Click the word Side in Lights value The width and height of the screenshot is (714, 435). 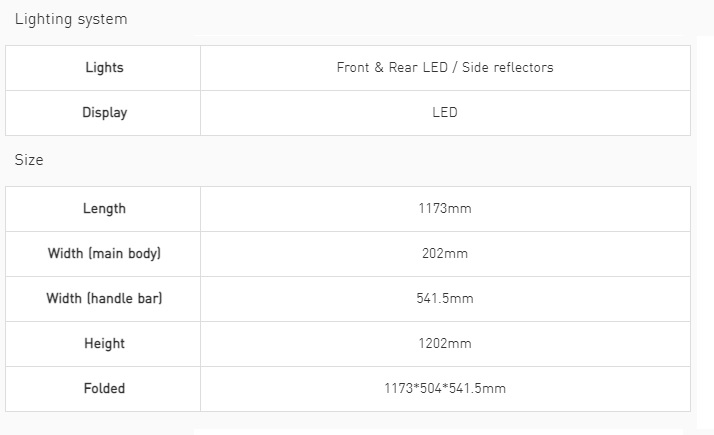(476, 67)
